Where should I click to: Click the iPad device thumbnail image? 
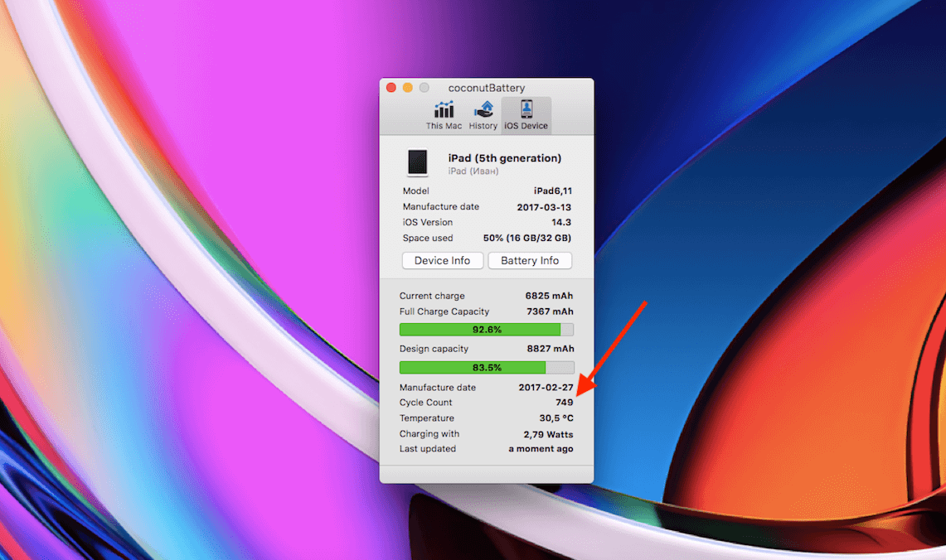tap(417, 162)
